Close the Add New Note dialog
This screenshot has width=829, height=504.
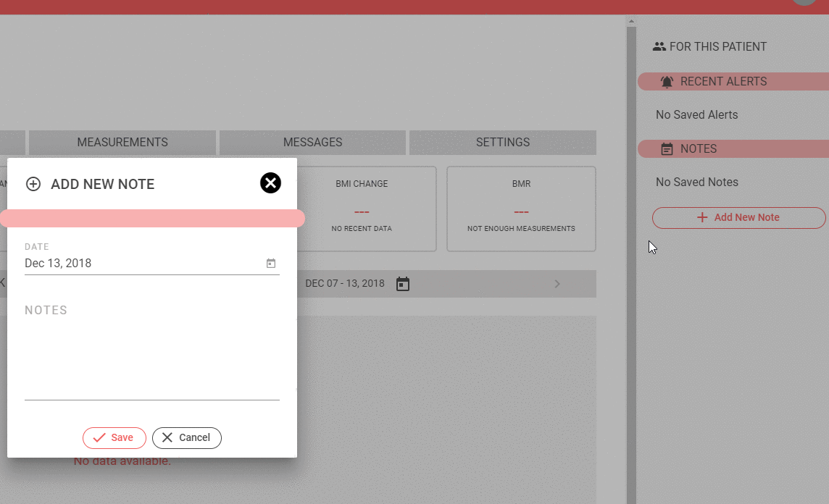point(270,183)
